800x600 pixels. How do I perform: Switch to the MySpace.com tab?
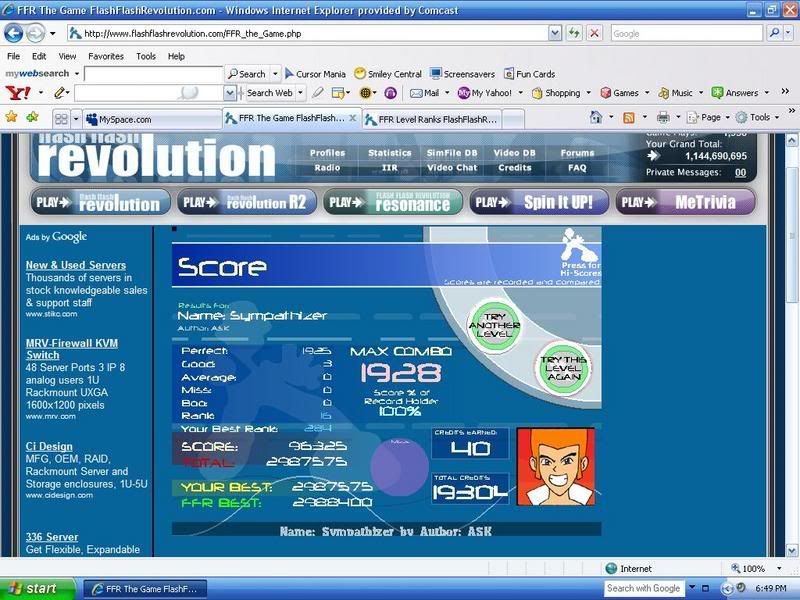[150, 119]
